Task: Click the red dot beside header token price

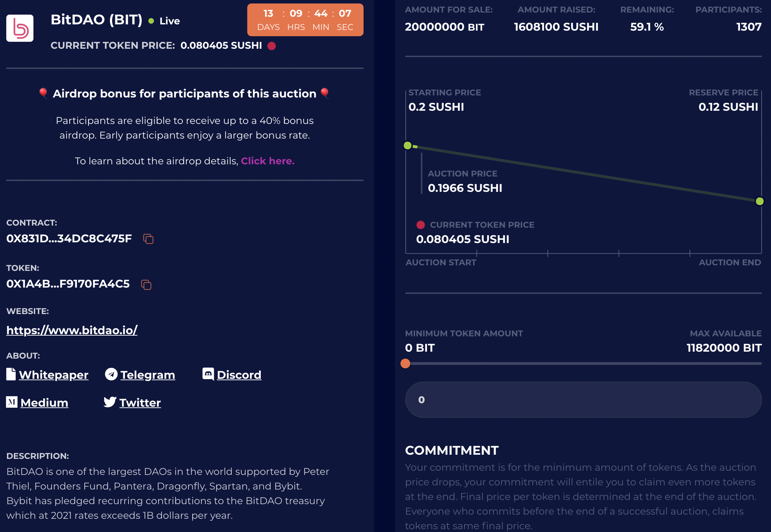Action: pos(272,46)
